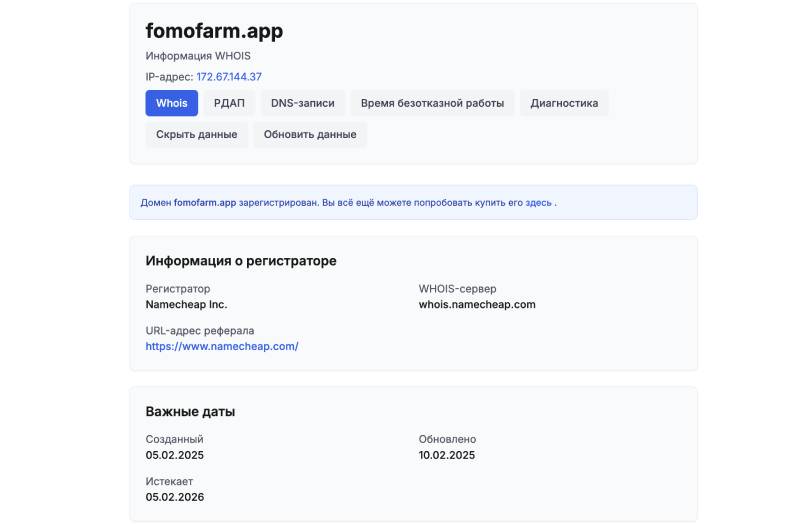Click the Информация WHOIS subtitle
Screen dimensions: 800x525
point(198,56)
